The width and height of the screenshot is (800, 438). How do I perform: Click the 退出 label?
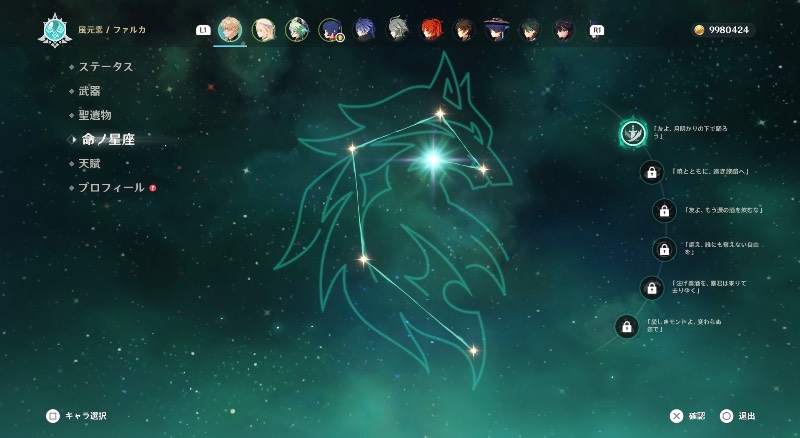click(x=747, y=416)
